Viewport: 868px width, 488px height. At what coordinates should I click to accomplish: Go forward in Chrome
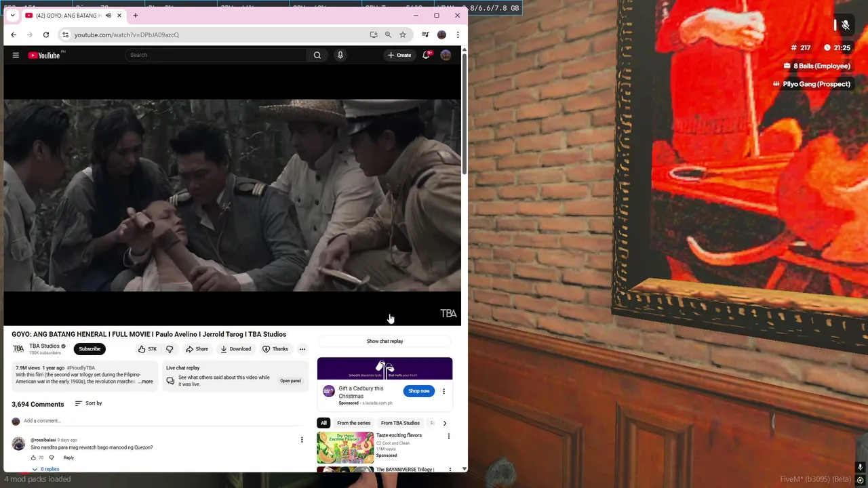point(30,35)
